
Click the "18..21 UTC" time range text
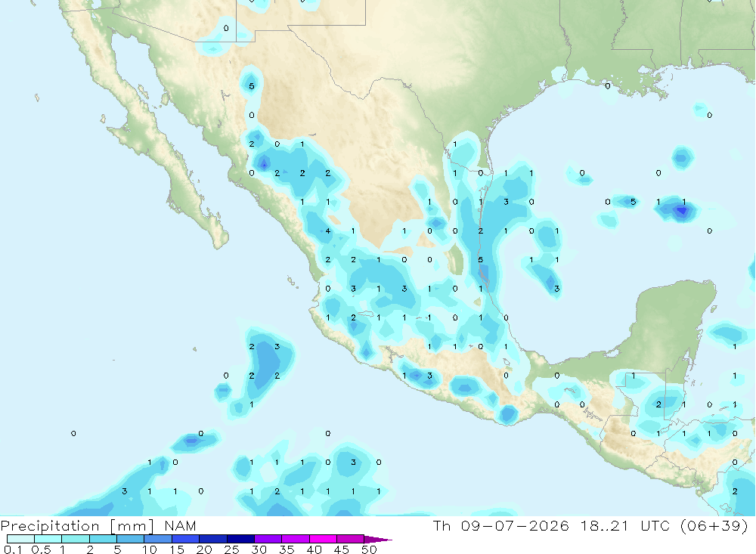point(625,525)
